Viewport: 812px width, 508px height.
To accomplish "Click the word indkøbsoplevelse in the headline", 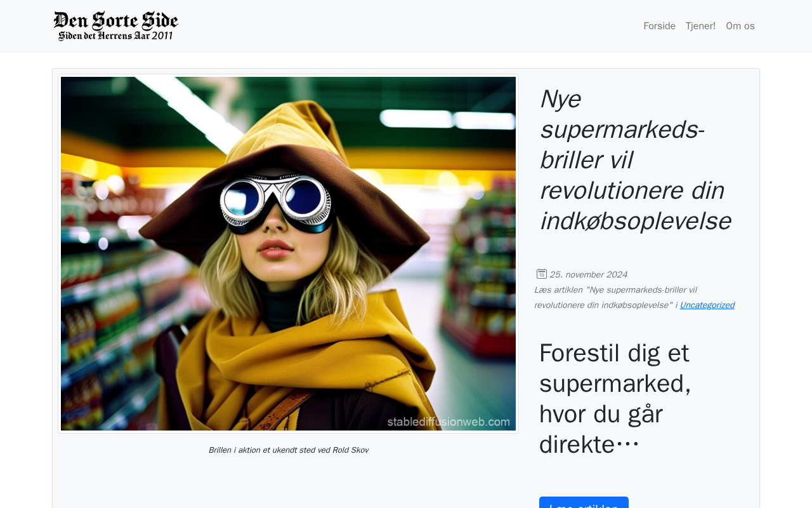I will 635,222.
